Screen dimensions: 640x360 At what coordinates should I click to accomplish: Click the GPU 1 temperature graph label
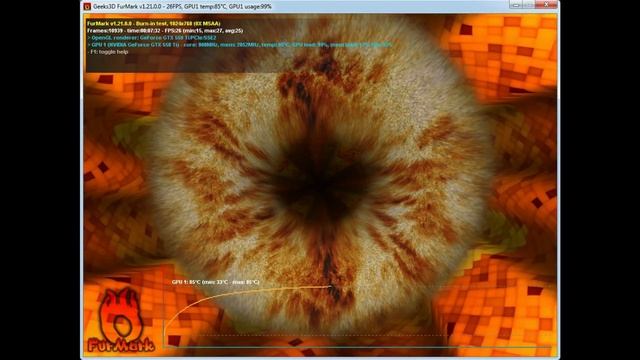[x=216, y=282]
